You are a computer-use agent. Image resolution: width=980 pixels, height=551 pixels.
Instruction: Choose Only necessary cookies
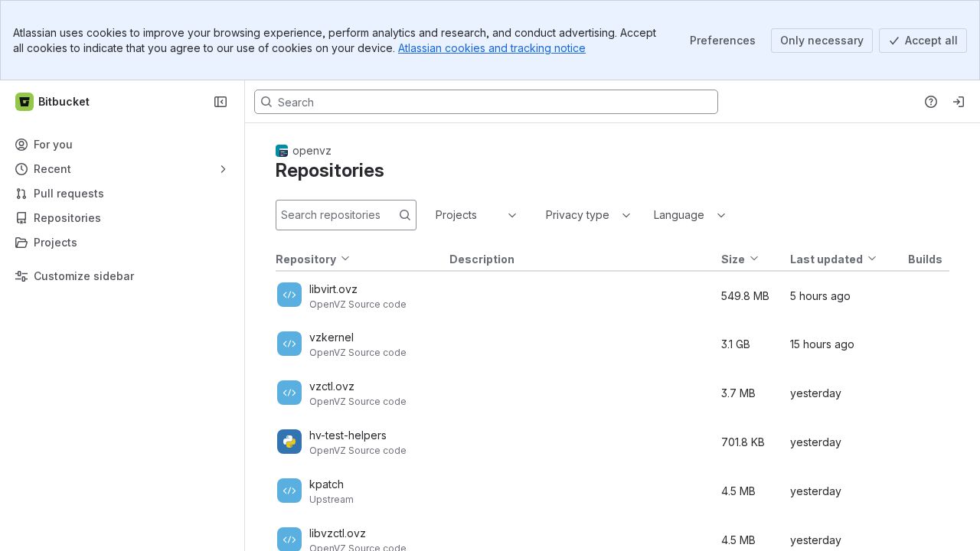[x=822, y=41]
